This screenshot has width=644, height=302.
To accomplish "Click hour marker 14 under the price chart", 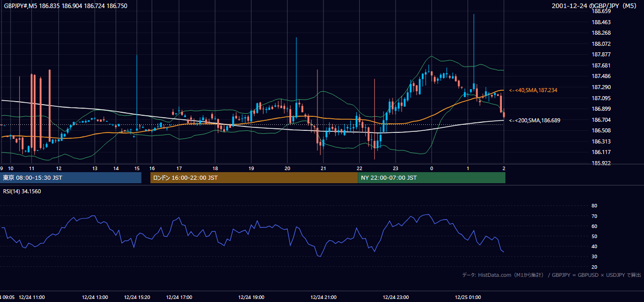I will (116, 169).
